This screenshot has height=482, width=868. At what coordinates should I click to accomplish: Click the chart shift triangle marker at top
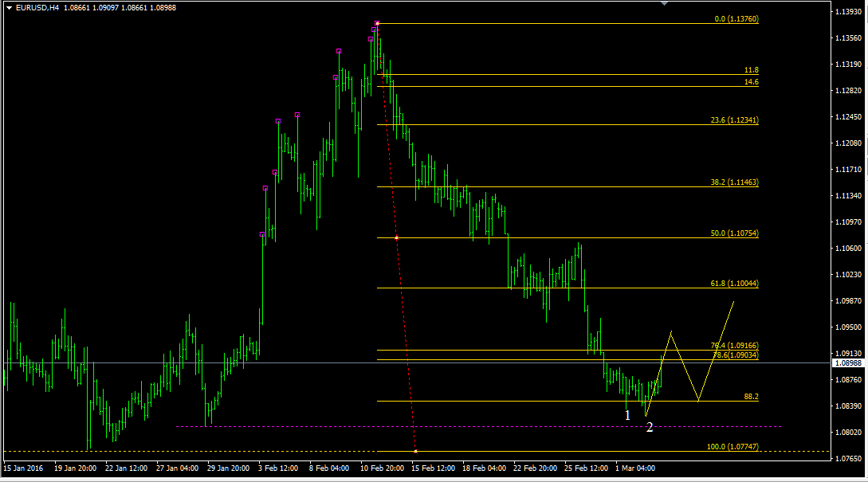(x=664, y=3)
